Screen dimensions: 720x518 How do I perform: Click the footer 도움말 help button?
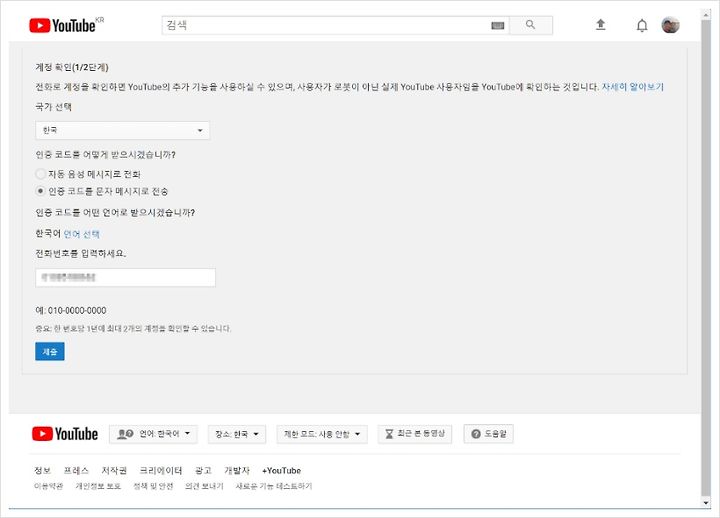pyautogui.click(x=489, y=434)
